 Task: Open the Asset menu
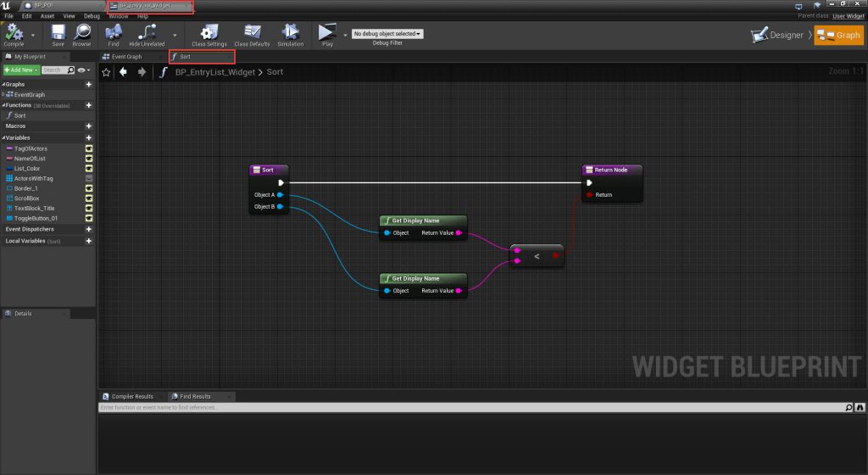(47, 16)
